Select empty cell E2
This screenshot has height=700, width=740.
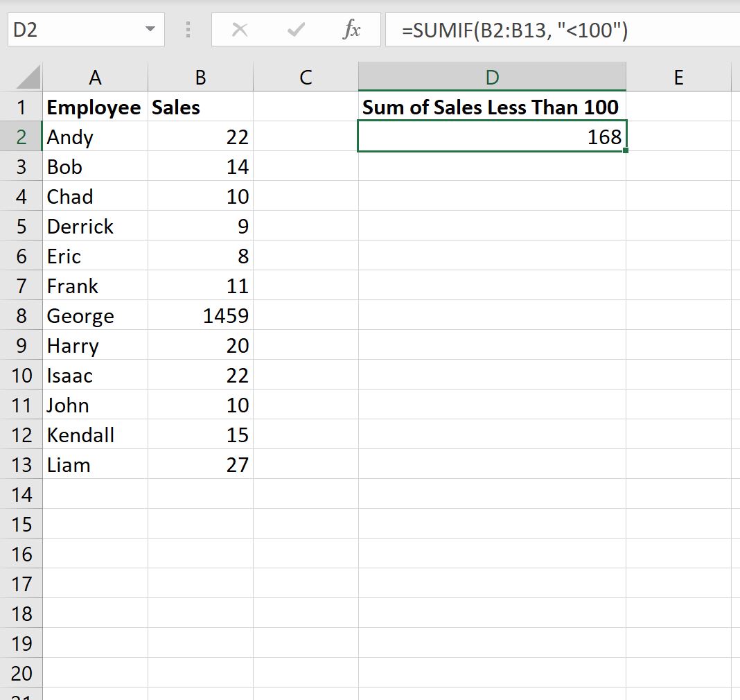tap(679, 137)
